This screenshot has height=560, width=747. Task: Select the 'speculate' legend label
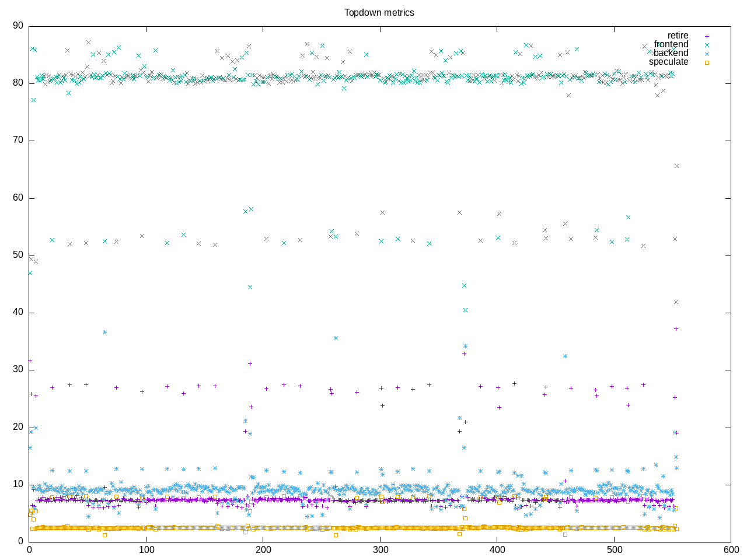[668, 62]
